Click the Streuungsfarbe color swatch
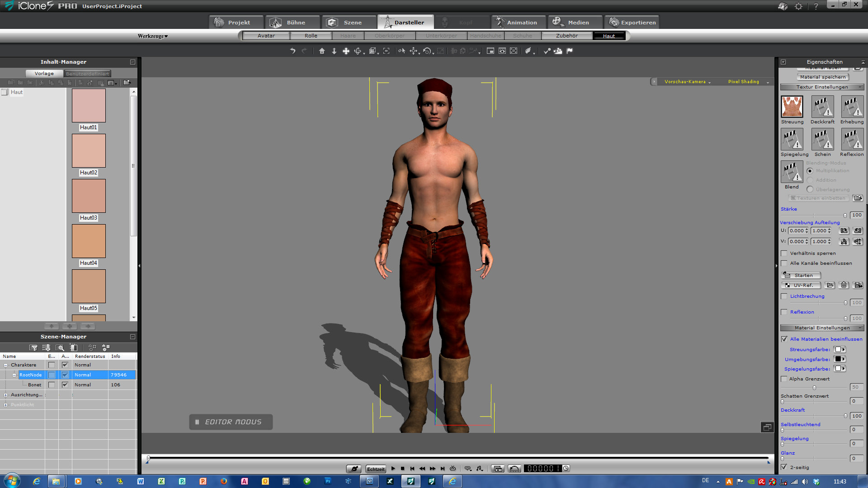Screen dimensions: 868x488 click(x=838, y=349)
